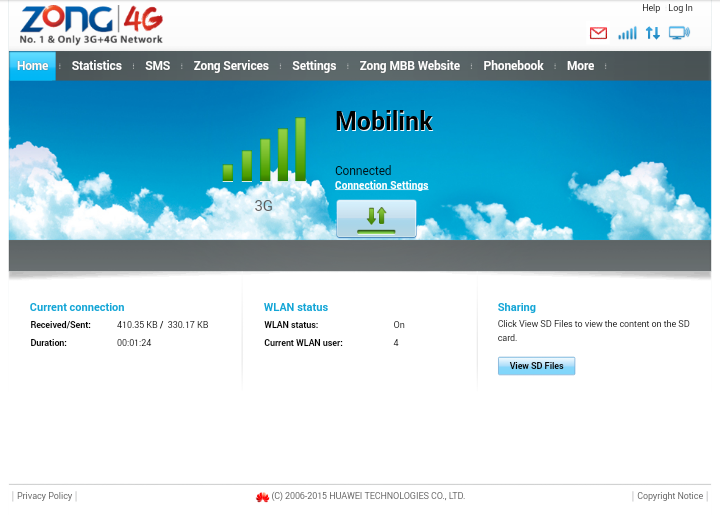
Task: Click the 410.35 KB / 330.17 KB value
Action: pyautogui.click(x=163, y=325)
